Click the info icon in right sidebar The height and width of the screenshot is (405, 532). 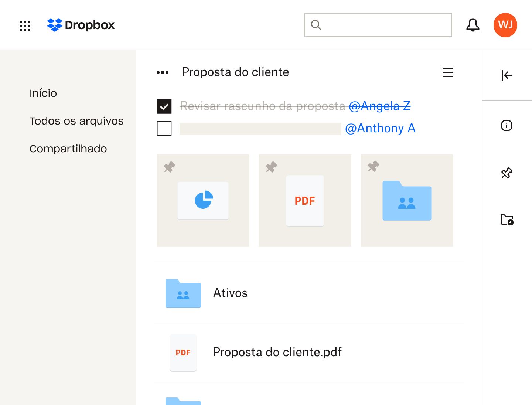tap(507, 126)
